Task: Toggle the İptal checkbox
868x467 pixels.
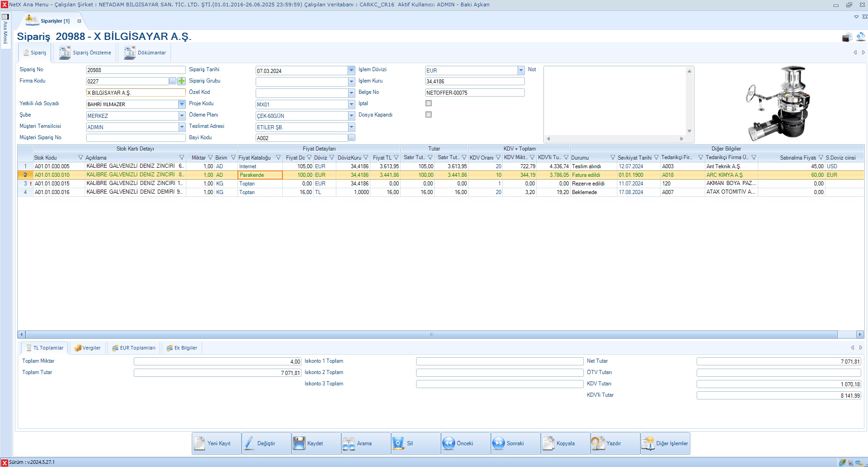Action: point(428,103)
